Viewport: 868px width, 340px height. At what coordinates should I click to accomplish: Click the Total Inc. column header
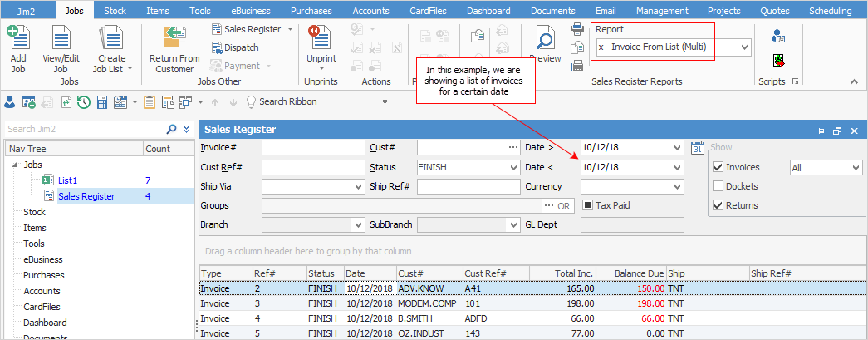click(x=562, y=273)
